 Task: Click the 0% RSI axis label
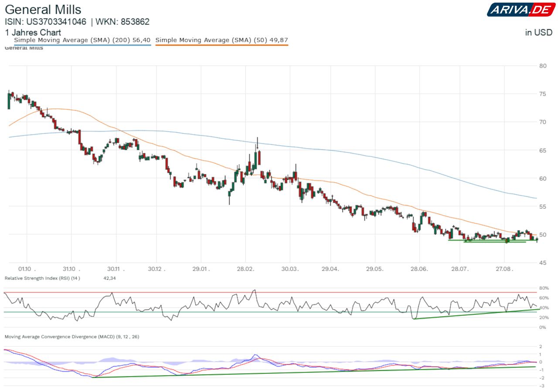click(x=543, y=327)
